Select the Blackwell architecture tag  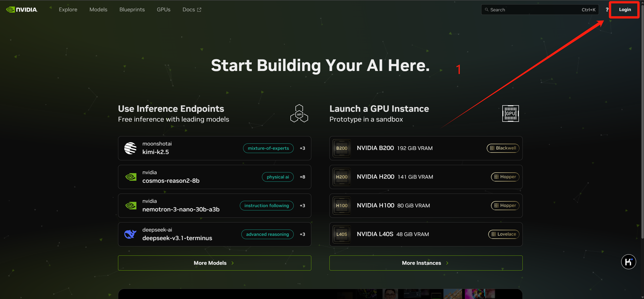tap(503, 148)
